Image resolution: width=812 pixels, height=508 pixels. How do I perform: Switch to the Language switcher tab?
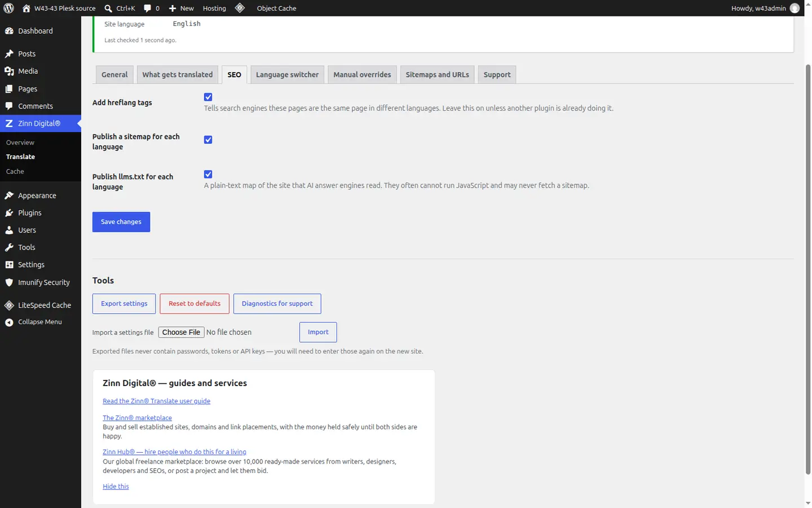coord(287,75)
